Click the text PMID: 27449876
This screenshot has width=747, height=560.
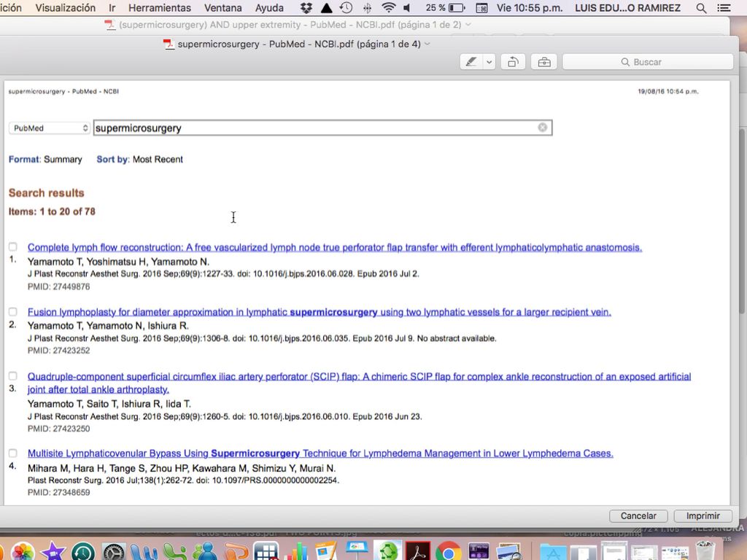point(58,287)
